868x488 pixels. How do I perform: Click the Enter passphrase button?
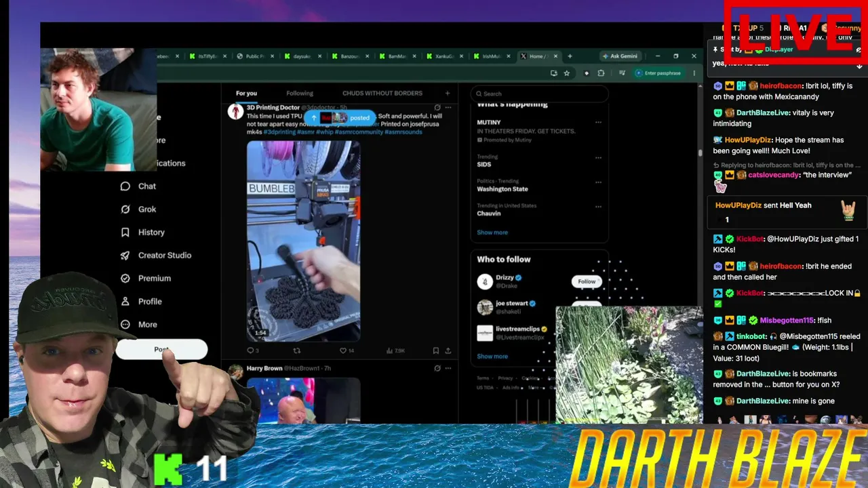pos(658,73)
